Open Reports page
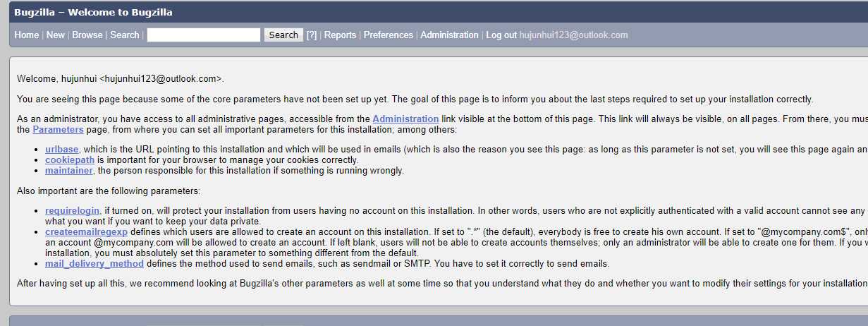The image size is (868, 326). coord(340,35)
